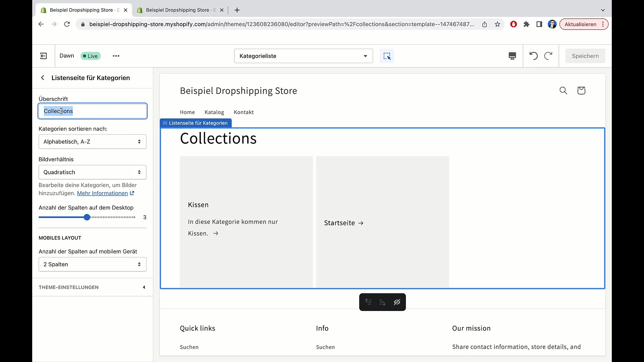Reload the page with refresh icon
Viewport: 644px width, 362px height.
(67, 24)
